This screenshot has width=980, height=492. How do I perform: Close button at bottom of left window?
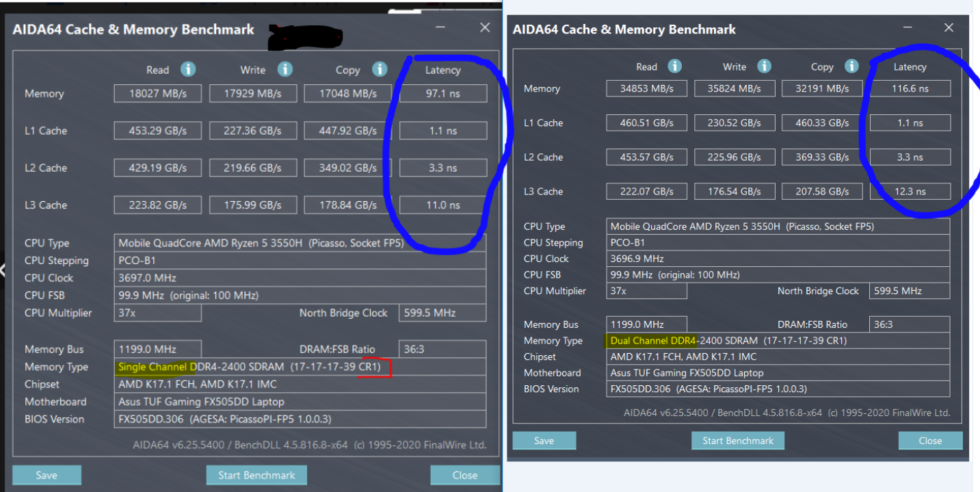click(464, 475)
